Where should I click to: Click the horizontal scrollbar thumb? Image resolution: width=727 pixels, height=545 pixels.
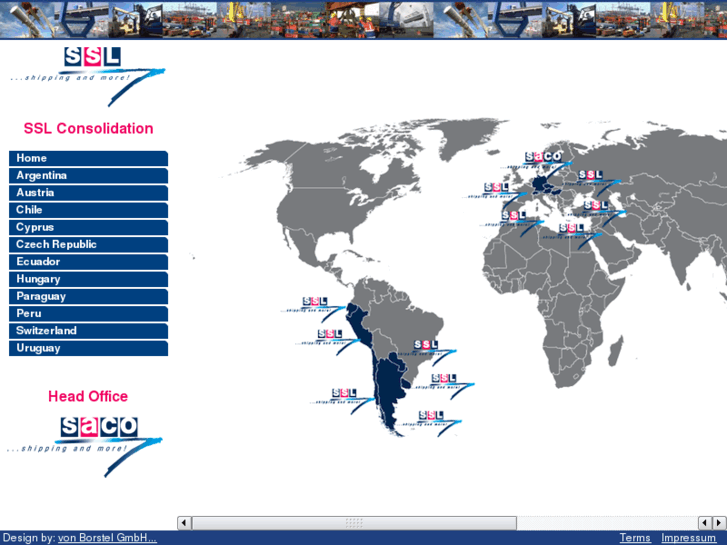point(354,523)
